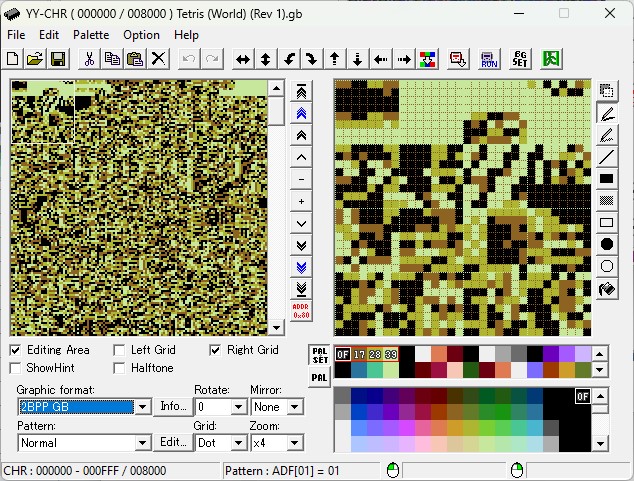Delete selection with the X toolbar icon
The image size is (634, 481).
click(158, 59)
